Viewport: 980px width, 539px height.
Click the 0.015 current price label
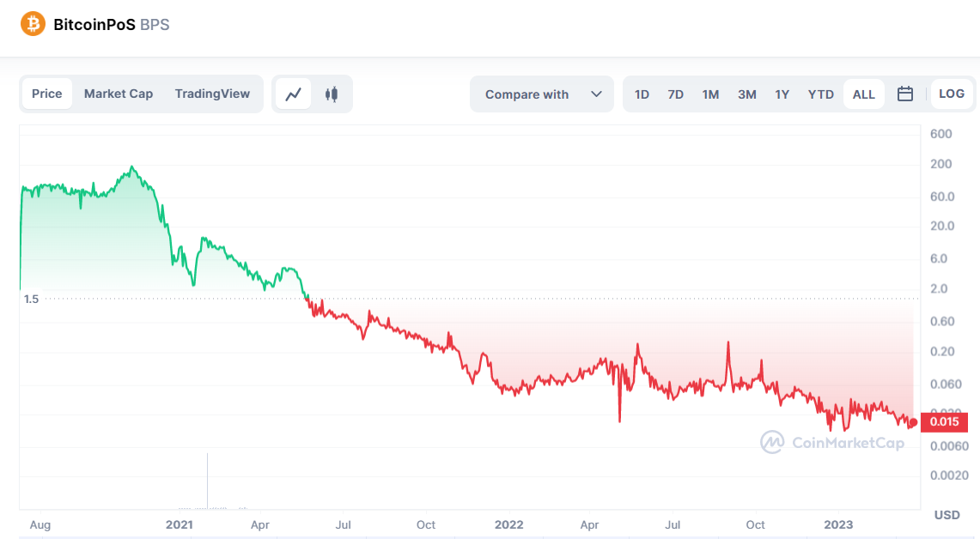[945, 421]
